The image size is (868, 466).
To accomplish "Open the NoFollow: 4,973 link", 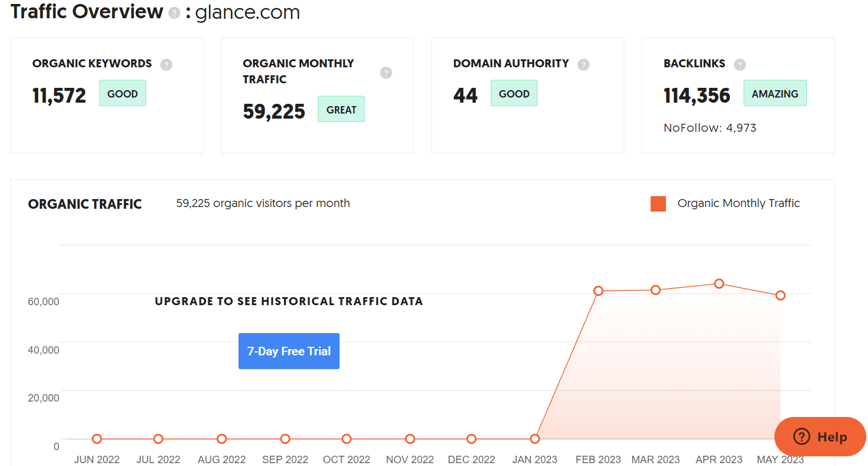I will [x=709, y=128].
